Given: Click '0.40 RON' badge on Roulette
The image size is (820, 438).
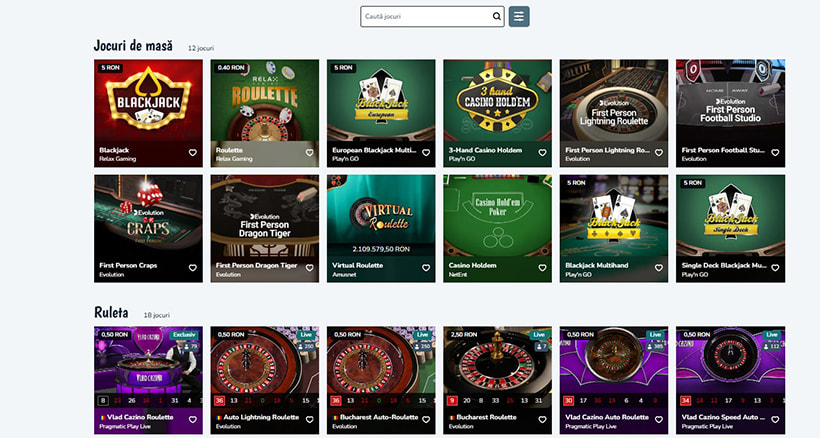Looking at the screenshot, I should [x=231, y=68].
